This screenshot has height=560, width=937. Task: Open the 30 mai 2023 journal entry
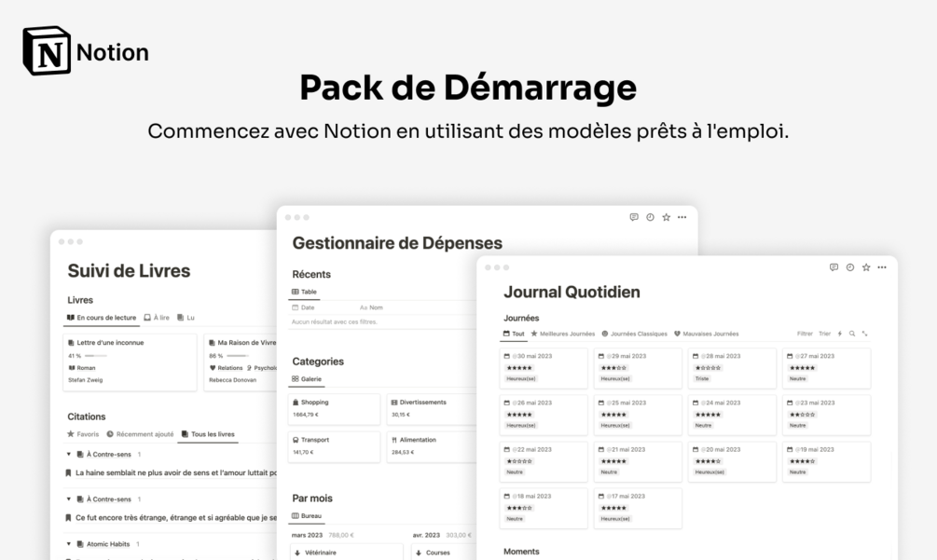point(544,368)
